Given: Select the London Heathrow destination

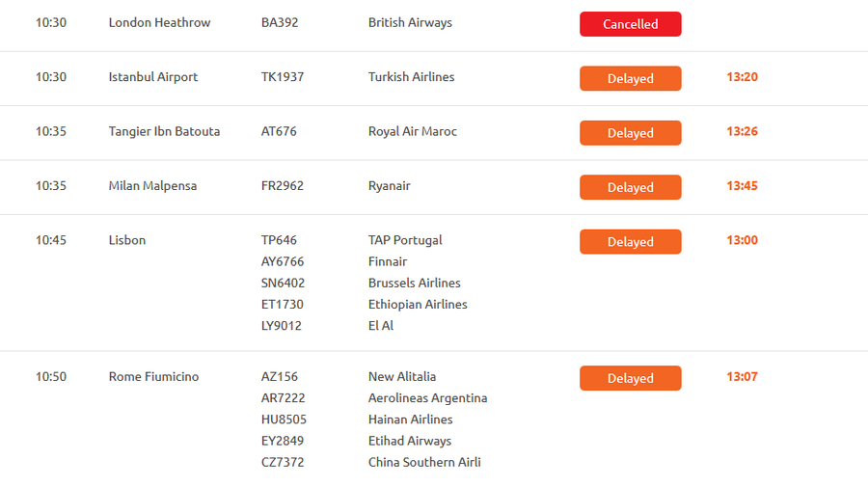Looking at the screenshot, I should (x=159, y=22).
